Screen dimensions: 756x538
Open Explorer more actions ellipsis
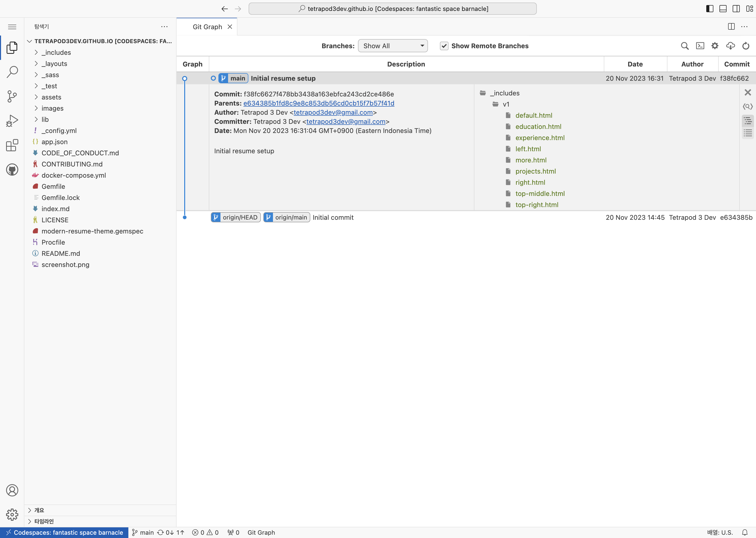coord(164,26)
